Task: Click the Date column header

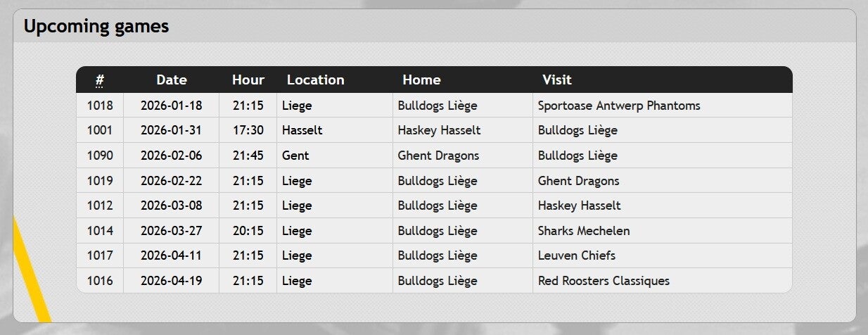Action: pyautogui.click(x=172, y=80)
